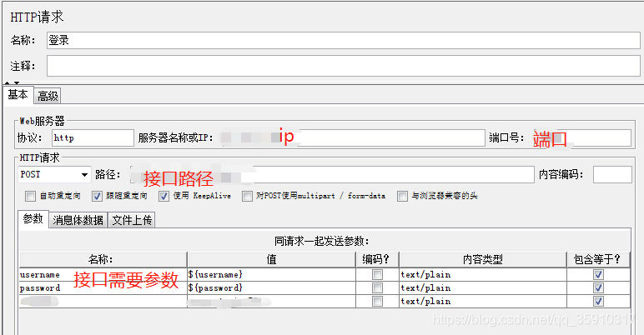The height and width of the screenshot is (335, 644).
Task: Toggle the 使用 KeepAlive checkbox
Action: click(164, 196)
